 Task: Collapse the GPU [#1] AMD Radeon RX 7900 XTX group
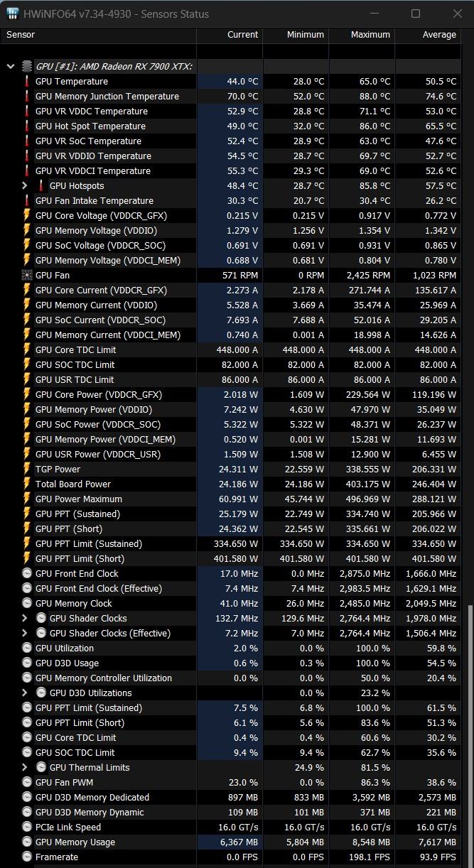10,66
